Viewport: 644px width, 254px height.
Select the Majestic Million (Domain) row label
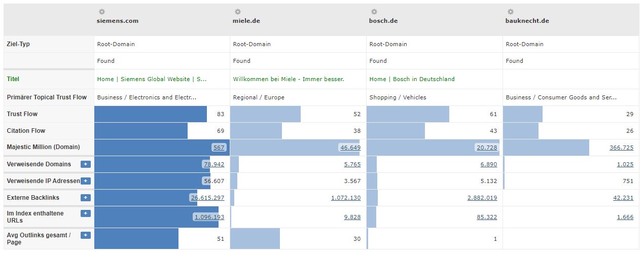(43, 148)
